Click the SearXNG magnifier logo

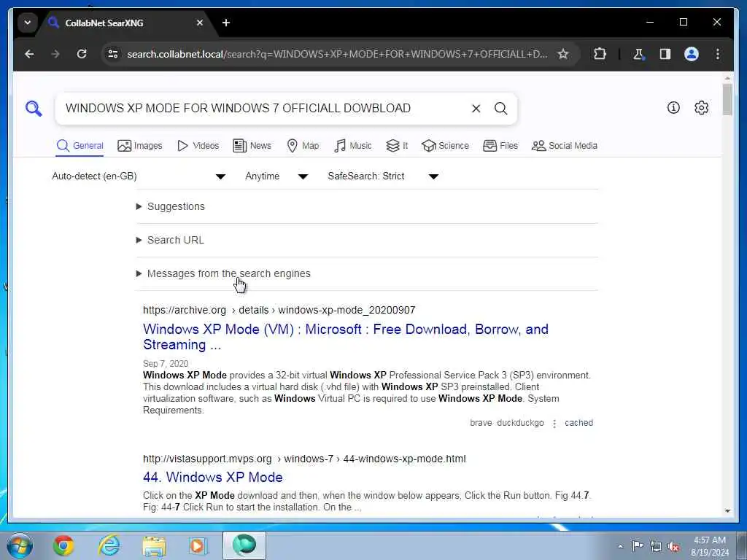click(x=34, y=109)
